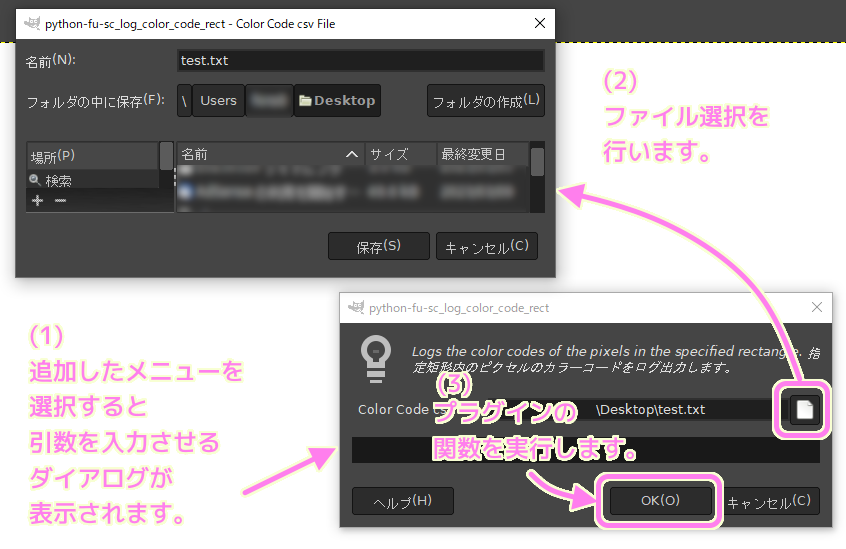Viewport: 846px width, 549px height.
Task: Click the lightbulb icon in the plugin dialog
Action: (x=375, y=355)
